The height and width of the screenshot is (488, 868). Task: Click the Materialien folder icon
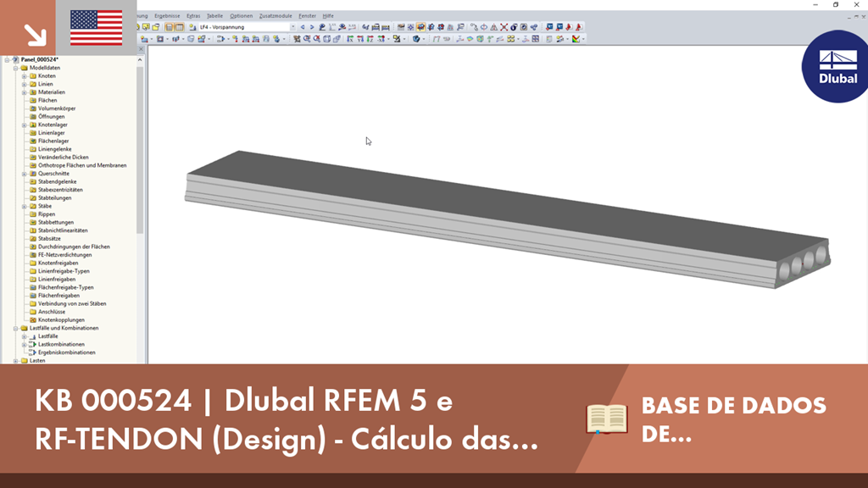pos(33,92)
